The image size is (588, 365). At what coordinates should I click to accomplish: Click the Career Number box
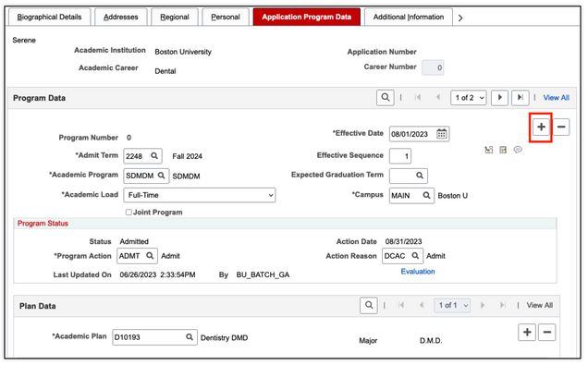click(x=433, y=67)
